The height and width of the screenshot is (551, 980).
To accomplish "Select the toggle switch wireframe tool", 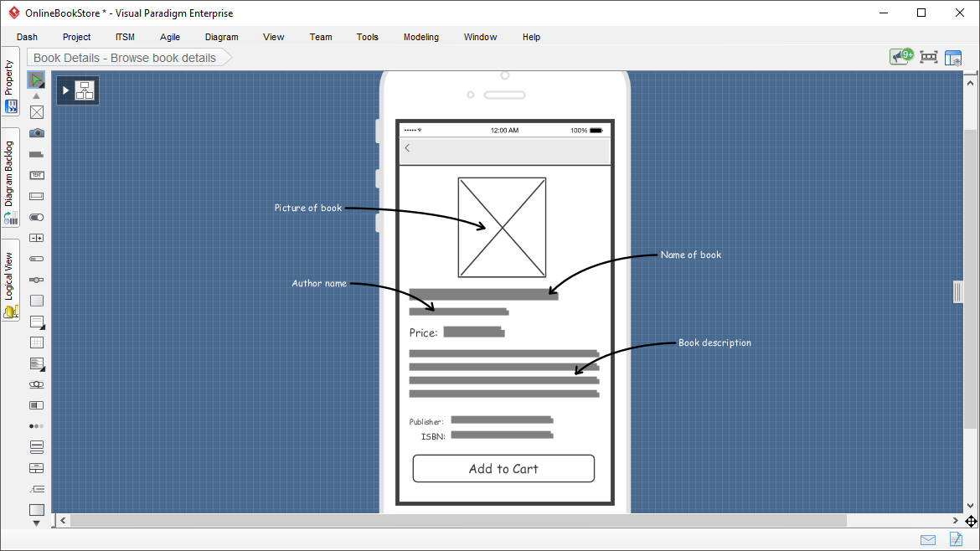I will [37, 218].
